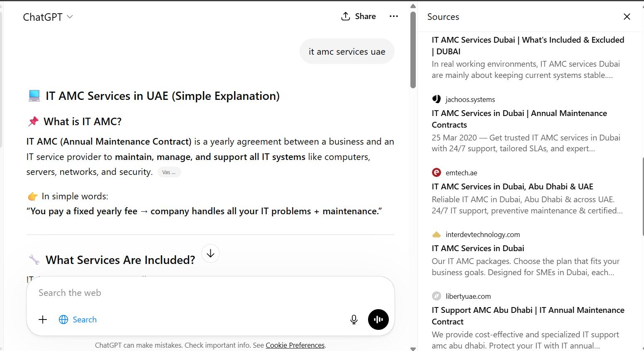Screen dimensions: 644x351
Task: Close the Sources panel
Action: [627, 17]
